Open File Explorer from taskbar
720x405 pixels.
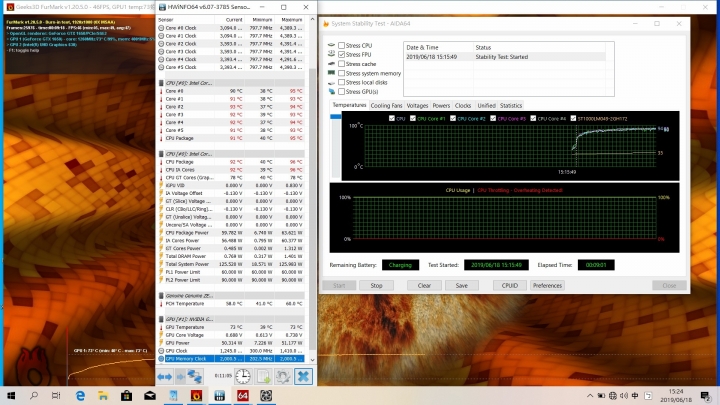(103, 395)
